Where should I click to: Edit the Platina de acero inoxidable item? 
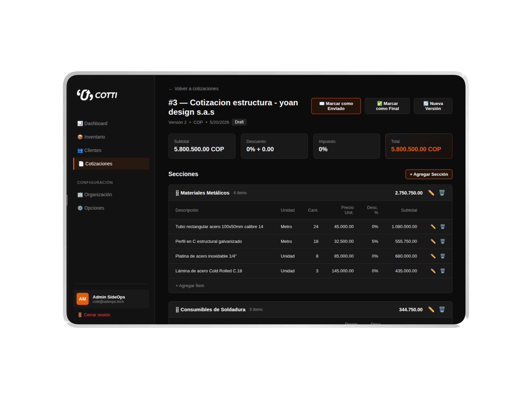point(433,256)
